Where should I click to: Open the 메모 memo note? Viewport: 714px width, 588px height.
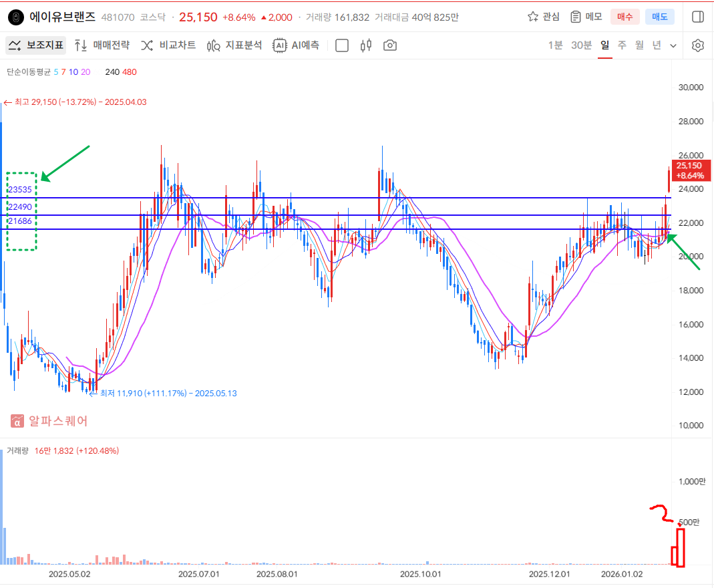click(586, 17)
